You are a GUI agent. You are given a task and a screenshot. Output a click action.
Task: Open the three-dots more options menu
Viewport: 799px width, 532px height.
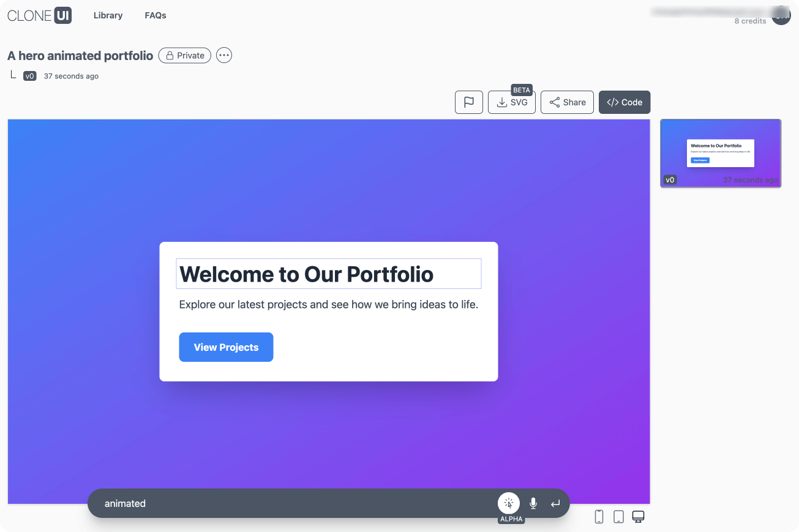(x=224, y=56)
